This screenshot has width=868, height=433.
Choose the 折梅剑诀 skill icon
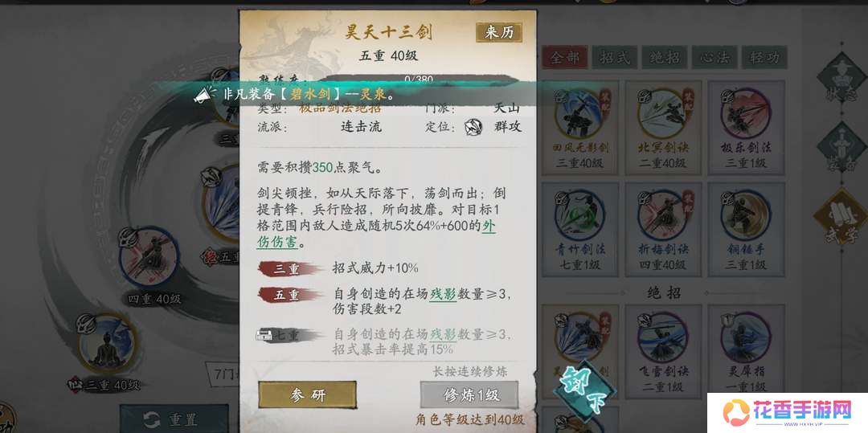tap(662, 215)
